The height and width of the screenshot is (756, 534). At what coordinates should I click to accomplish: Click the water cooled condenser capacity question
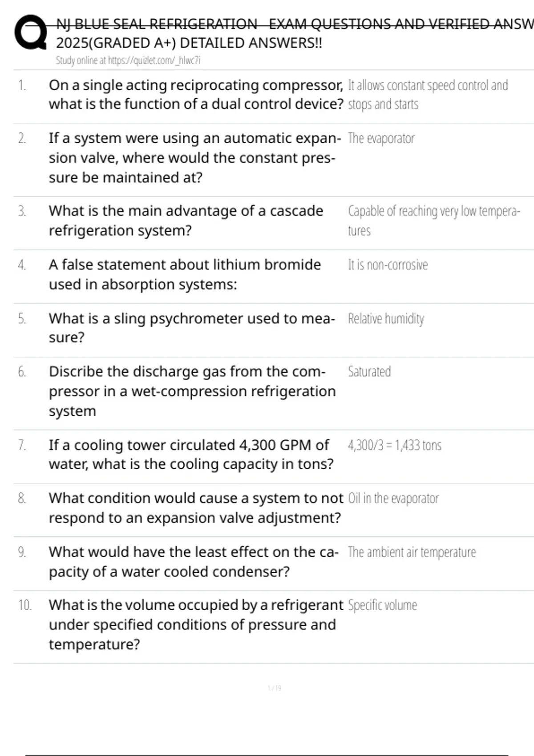click(x=194, y=562)
